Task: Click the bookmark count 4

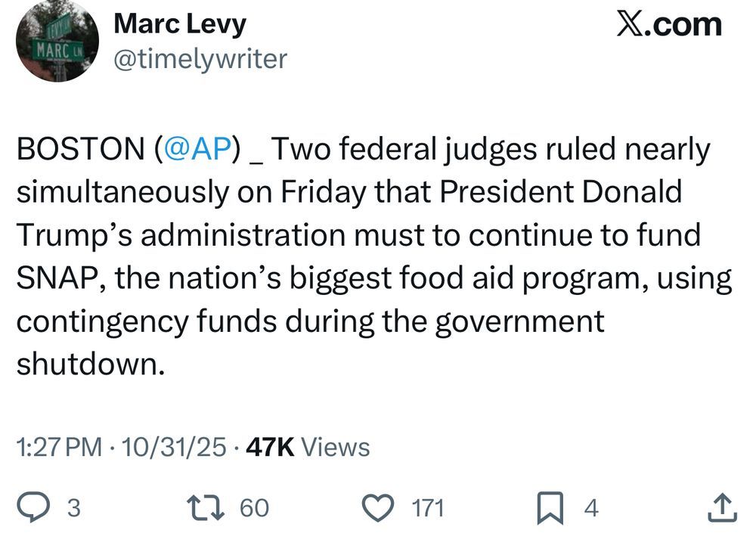Action: (592, 508)
